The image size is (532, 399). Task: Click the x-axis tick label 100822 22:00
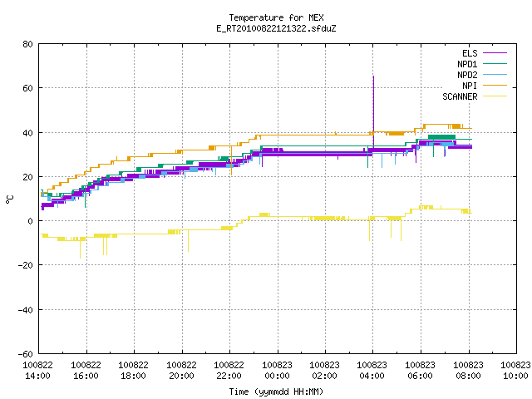click(x=229, y=371)
